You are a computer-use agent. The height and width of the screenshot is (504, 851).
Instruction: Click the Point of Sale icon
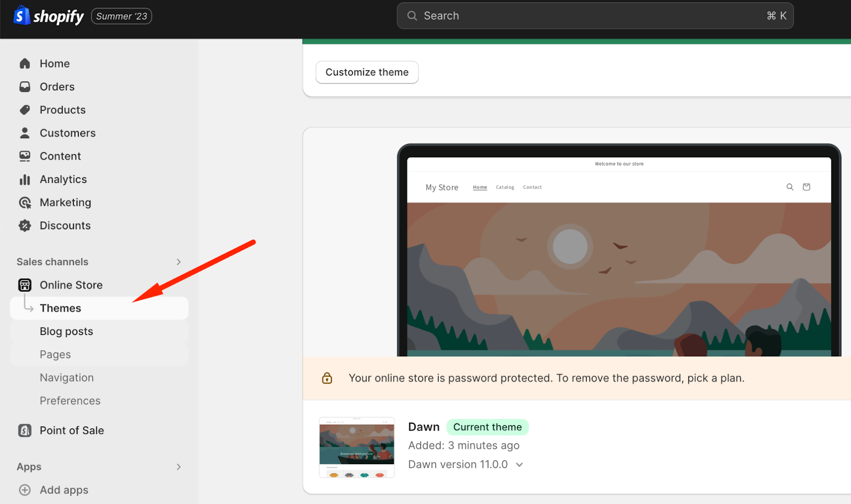tap(25, 430)
